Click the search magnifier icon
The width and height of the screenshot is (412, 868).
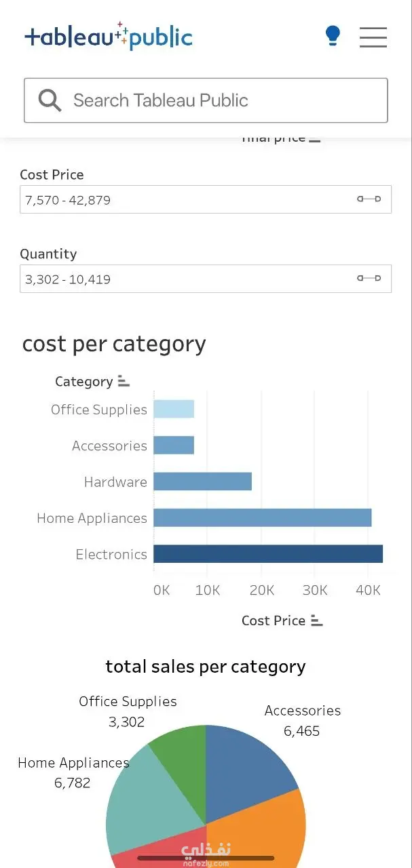pos(50,100)
